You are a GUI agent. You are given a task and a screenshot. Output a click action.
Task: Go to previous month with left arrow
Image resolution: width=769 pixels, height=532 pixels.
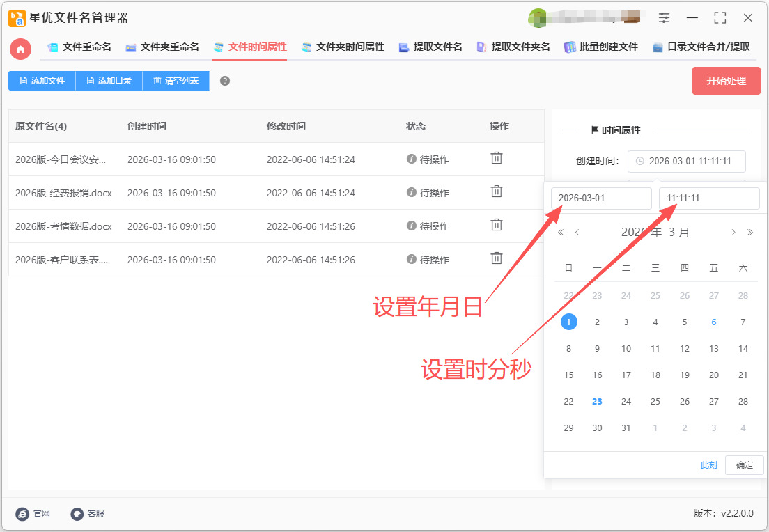(577, 233)
